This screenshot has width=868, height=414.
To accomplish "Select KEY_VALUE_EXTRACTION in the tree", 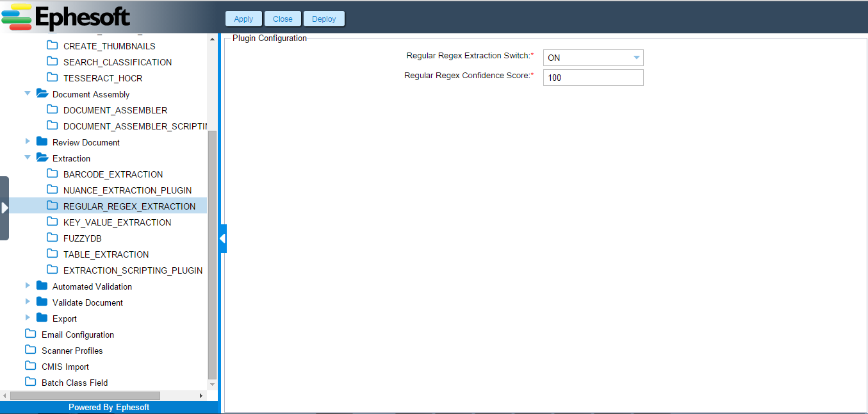I will point(117,222).
